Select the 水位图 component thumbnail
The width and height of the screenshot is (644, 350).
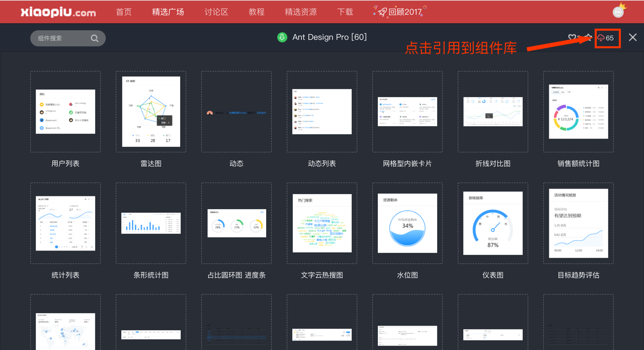408,223
